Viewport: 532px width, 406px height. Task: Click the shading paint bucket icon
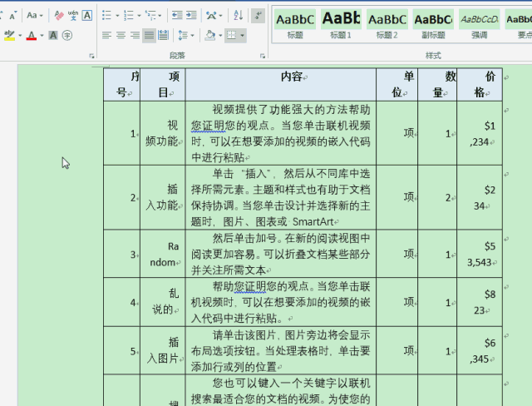(x=210, y=35)
